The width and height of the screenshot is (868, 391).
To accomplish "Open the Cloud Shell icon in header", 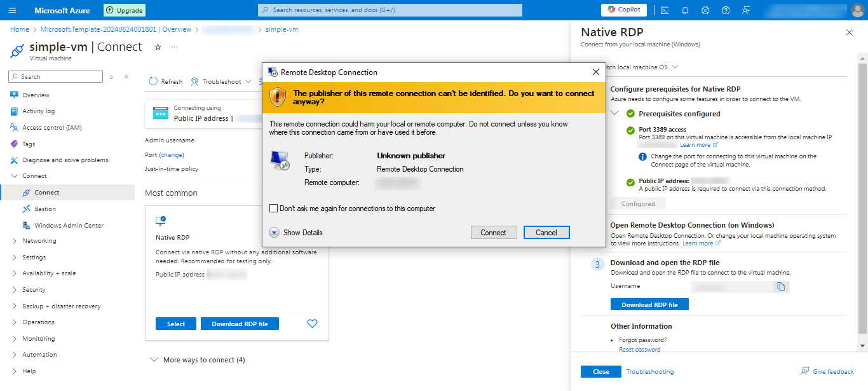I will (665, 10).
